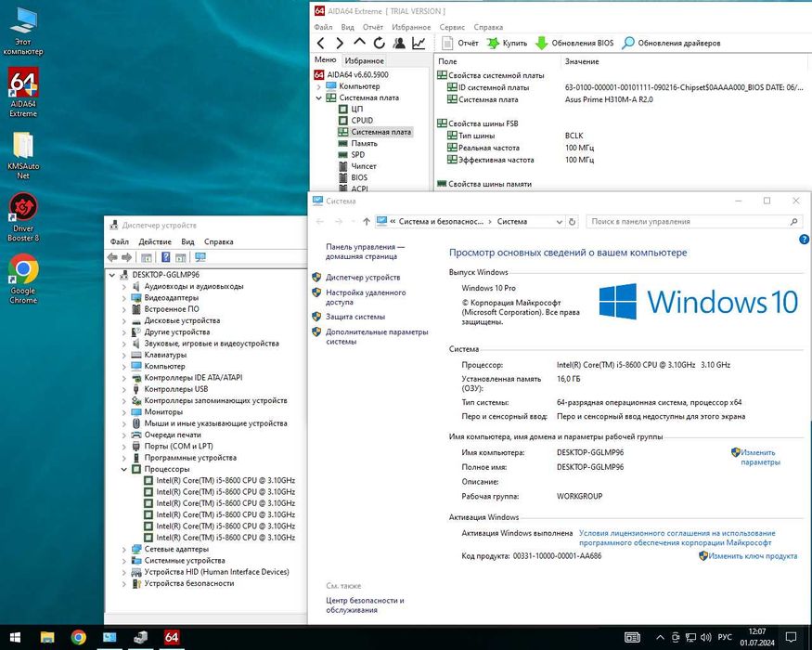The height and width of the screenshot is (650, 812).
Task: Select Чипсет item in AIDA64 tree
Action: tap(364, 166)
